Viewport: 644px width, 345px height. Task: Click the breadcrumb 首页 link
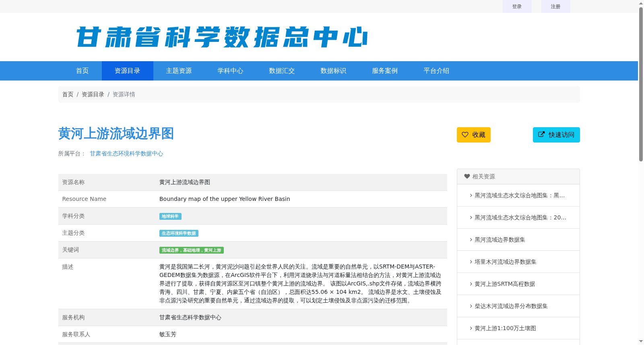(68, 94)
